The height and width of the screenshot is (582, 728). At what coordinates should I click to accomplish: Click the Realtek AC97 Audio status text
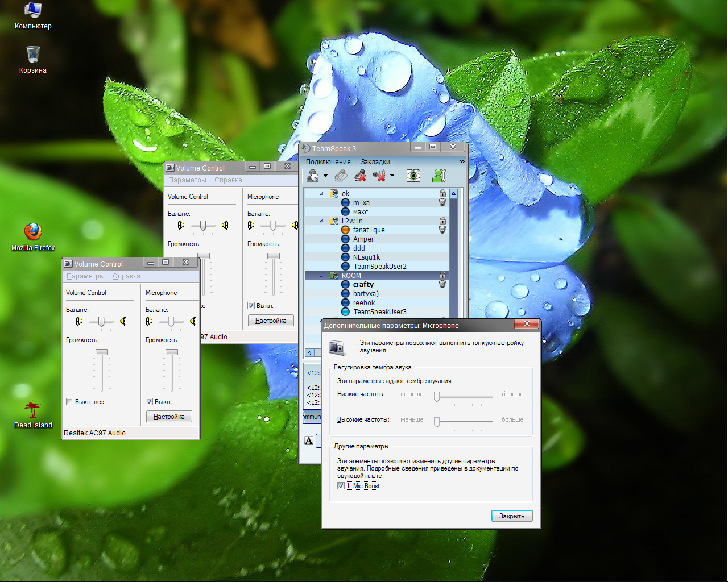(x=94, y=433)
